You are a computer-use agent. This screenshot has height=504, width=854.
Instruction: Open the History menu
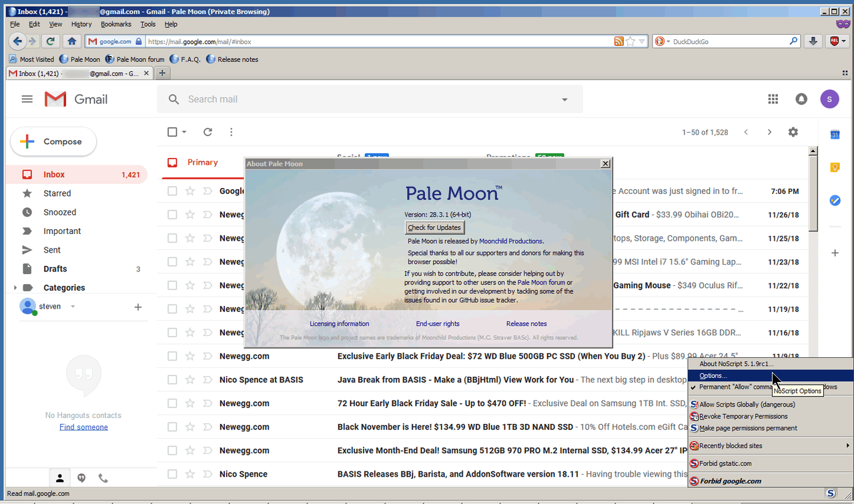81,24
